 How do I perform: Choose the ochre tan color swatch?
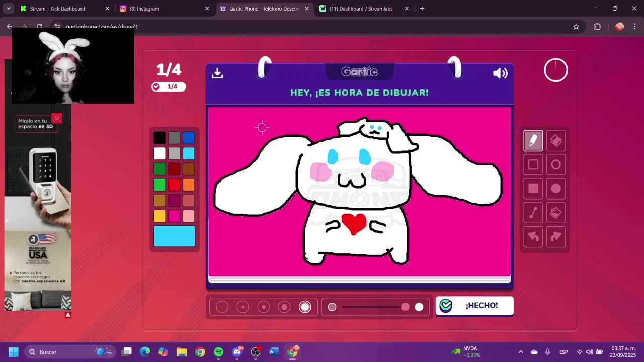pos(159,200)
